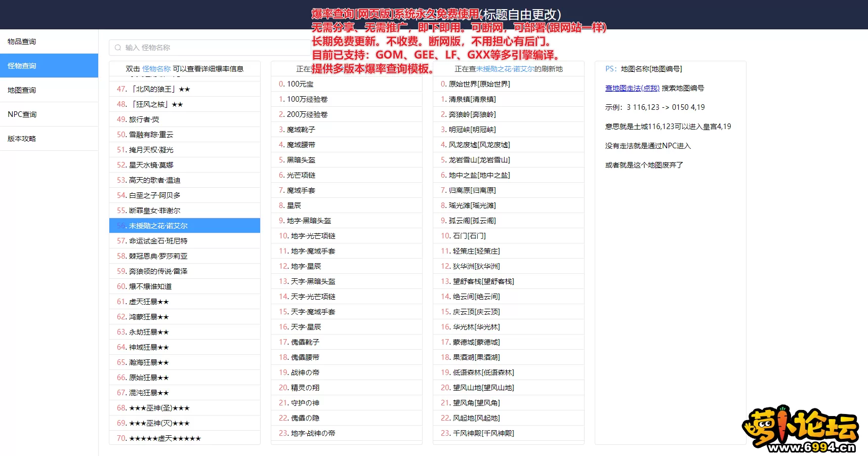The height and width of the screenshot is (456, 868).
Task: Select the 怪物查询 sidebar item
Action: (x=49, y=66)
